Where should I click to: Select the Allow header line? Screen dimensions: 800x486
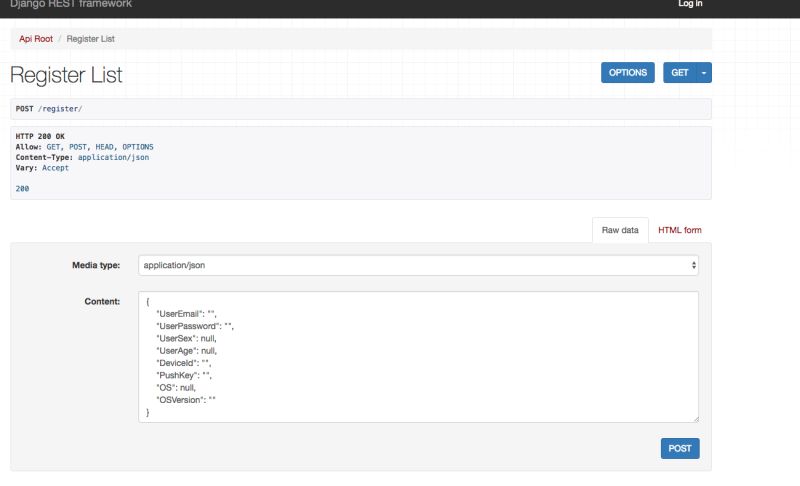(x=84, y=147)
